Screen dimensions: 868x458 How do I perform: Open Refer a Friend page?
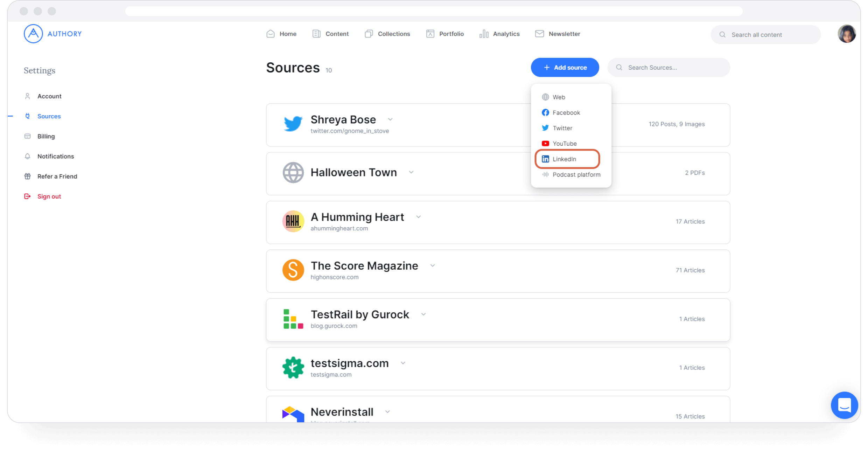57,176
